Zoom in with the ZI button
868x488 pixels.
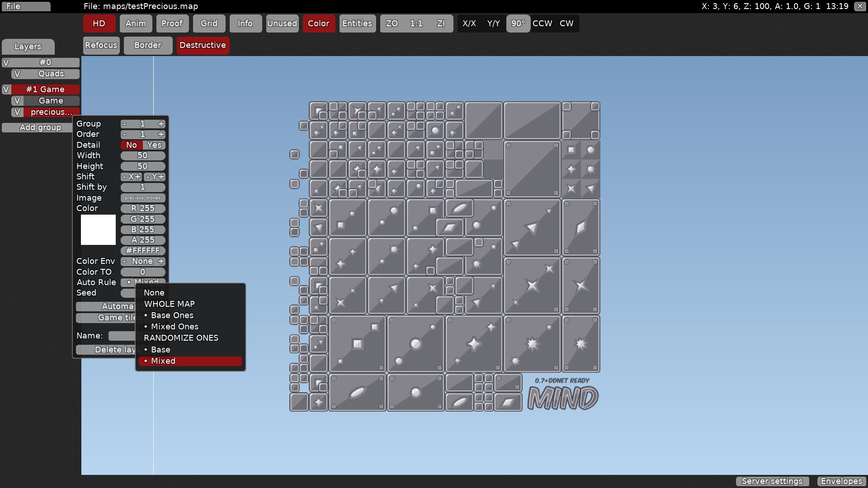[x=441, y=23]
